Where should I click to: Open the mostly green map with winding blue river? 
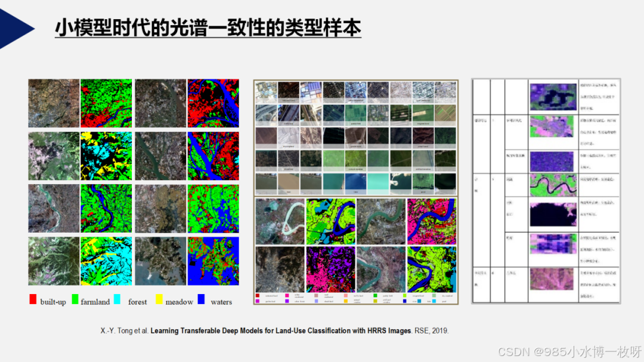(x=106, y=208)
